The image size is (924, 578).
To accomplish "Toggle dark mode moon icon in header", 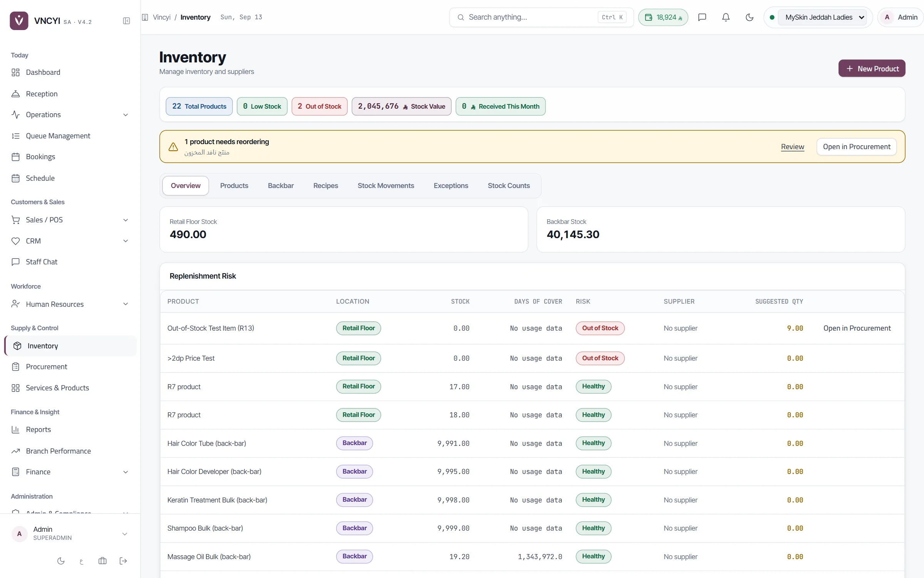I will coord(749,17).
